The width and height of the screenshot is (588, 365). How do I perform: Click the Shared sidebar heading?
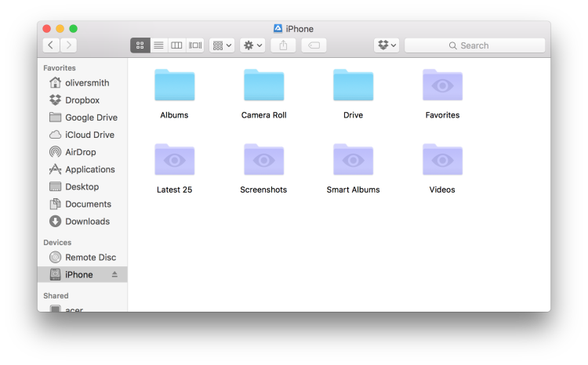56,295
